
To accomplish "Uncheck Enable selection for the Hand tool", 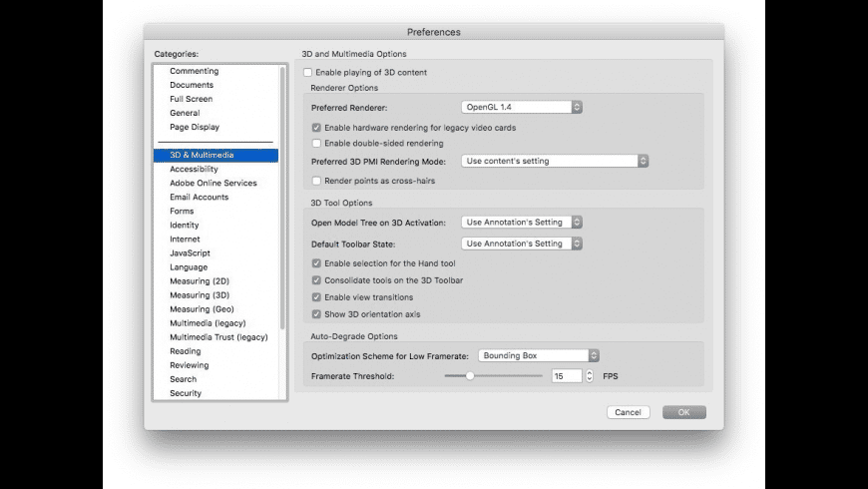I will (x=316, y=263).
